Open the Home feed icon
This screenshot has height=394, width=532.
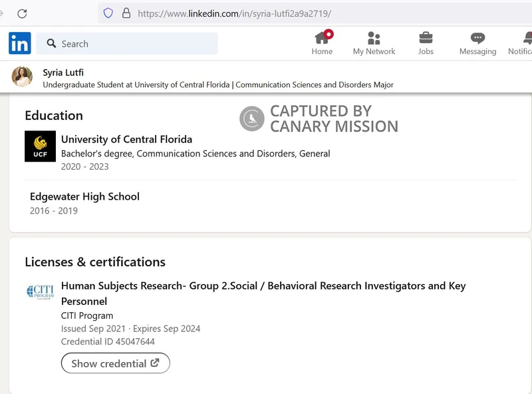pos(322,37)
